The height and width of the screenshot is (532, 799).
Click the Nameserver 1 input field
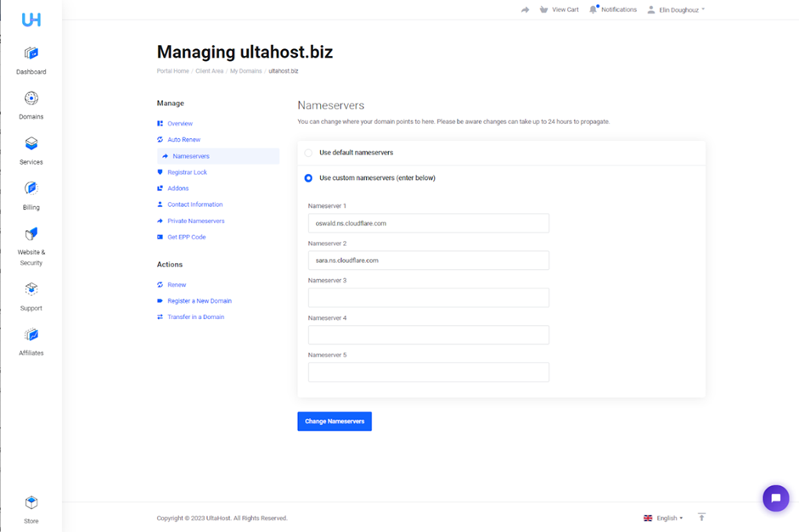429,223
